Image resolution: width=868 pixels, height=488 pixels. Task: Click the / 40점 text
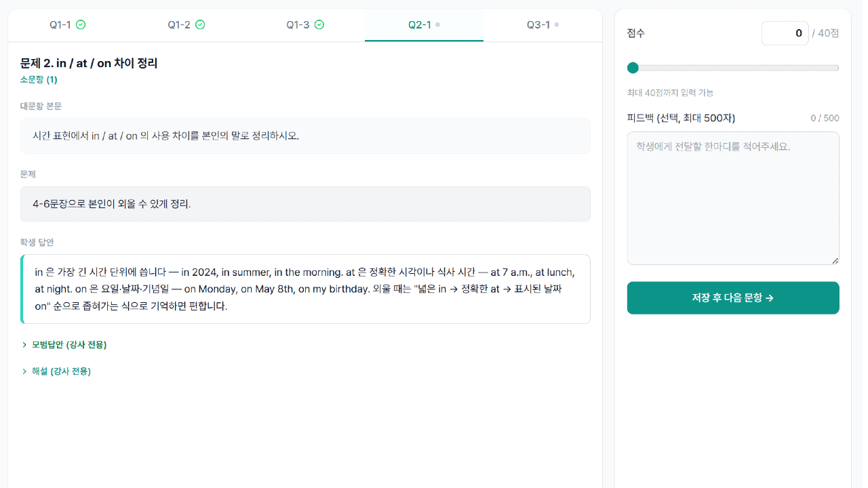[x=825, y=33]
